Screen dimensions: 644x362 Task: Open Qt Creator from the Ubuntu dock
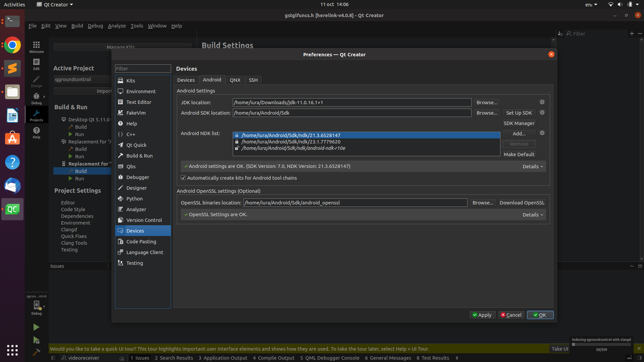12,209
